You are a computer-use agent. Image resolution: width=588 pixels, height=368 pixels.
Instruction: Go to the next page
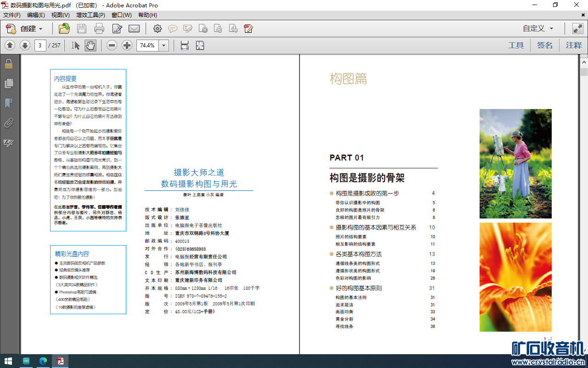pyautogui.click(x=25, y=45)
